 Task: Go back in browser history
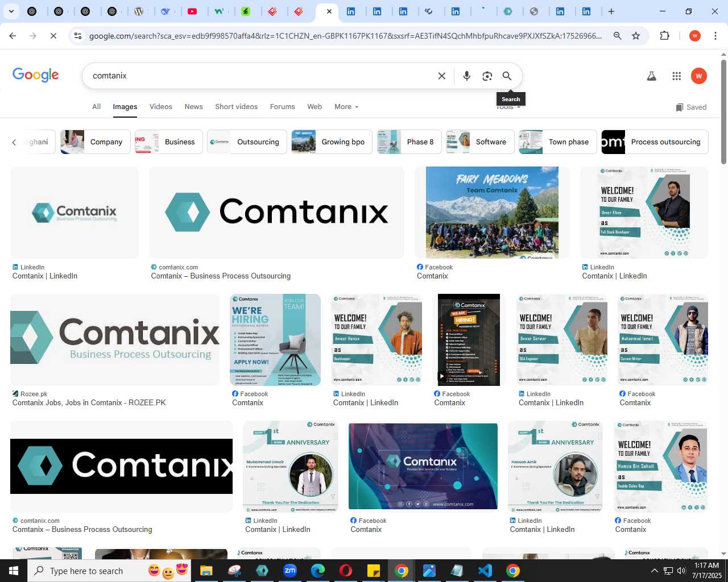pyautogui.click(x=13, y=36)
